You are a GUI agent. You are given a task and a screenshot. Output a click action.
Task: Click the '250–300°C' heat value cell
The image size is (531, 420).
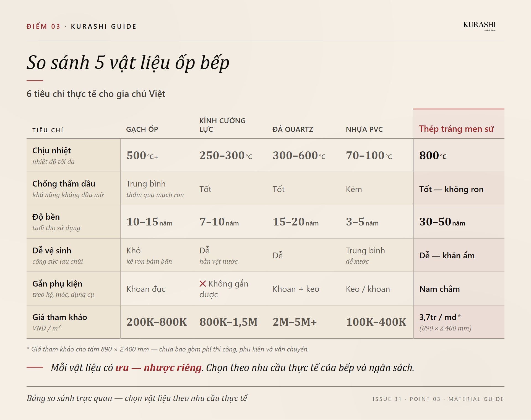click(x=226, y=156)
